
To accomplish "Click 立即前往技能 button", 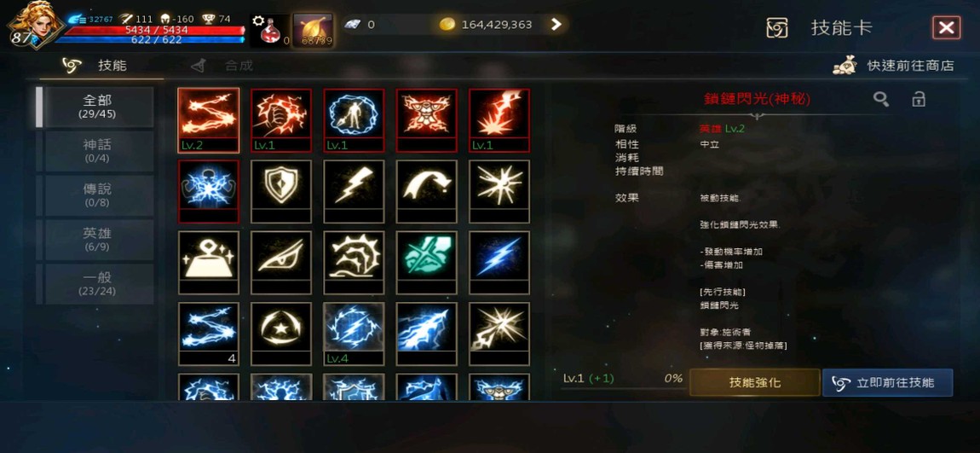I will pos(887,382).
